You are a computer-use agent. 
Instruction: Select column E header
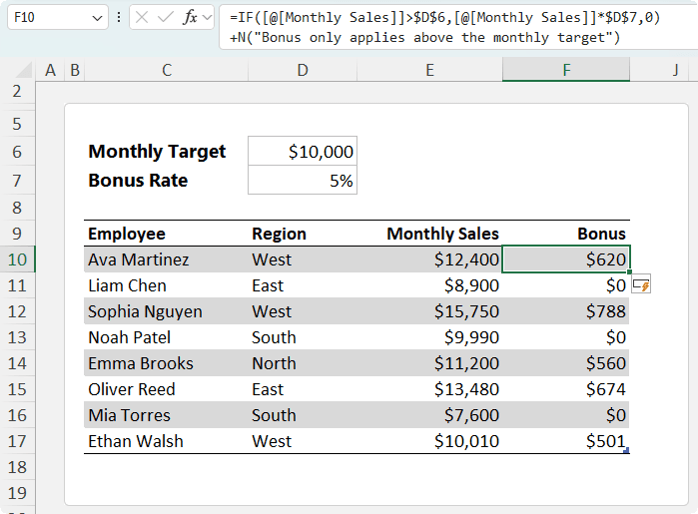430,70
